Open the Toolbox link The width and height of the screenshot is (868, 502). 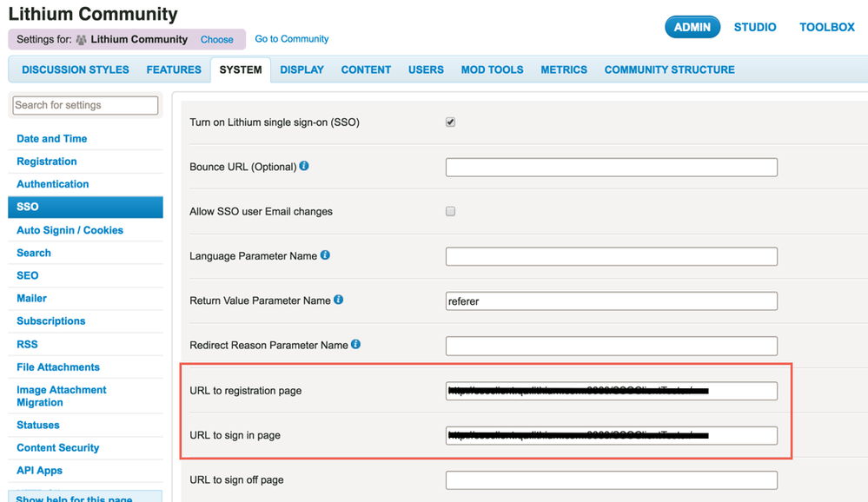[x=826, y=27]
